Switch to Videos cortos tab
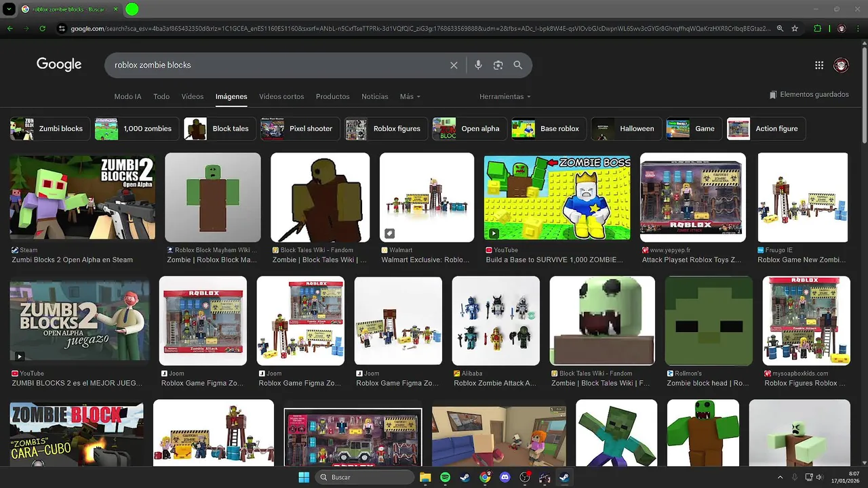This screenshot has width=868, height=488. [281, 96]
